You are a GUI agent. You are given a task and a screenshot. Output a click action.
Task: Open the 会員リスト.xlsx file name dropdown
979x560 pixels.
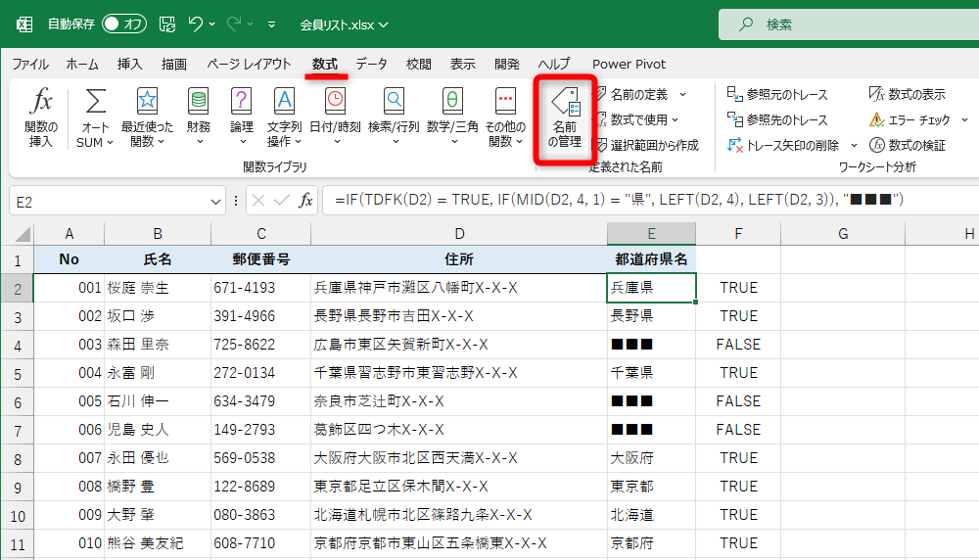344,25
